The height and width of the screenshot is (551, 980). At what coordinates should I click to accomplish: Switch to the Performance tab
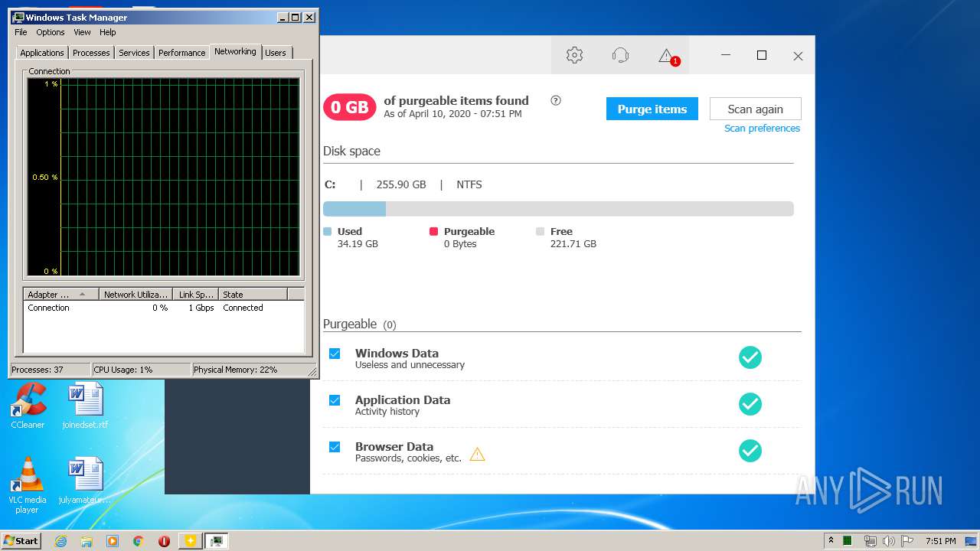[x=181, y=53]
